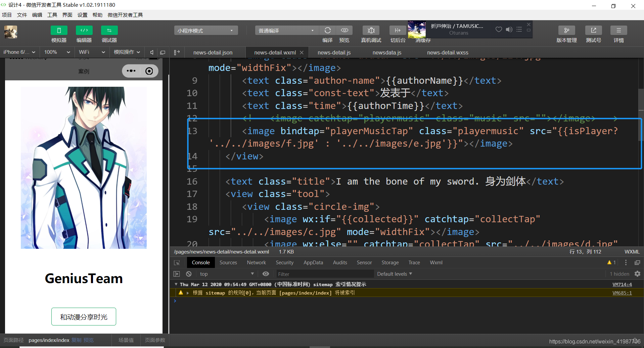Focus the console Filter field
This screenshot has height=348, width=644.
(x=324, y=274)
